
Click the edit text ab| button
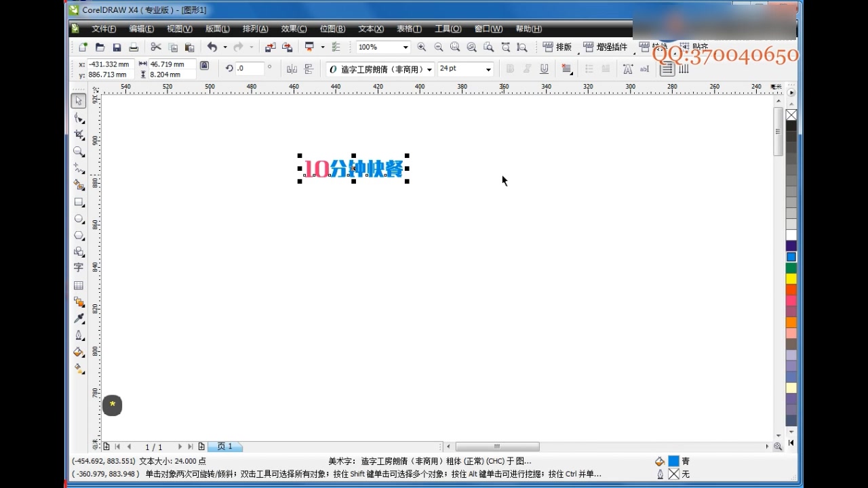644,69
